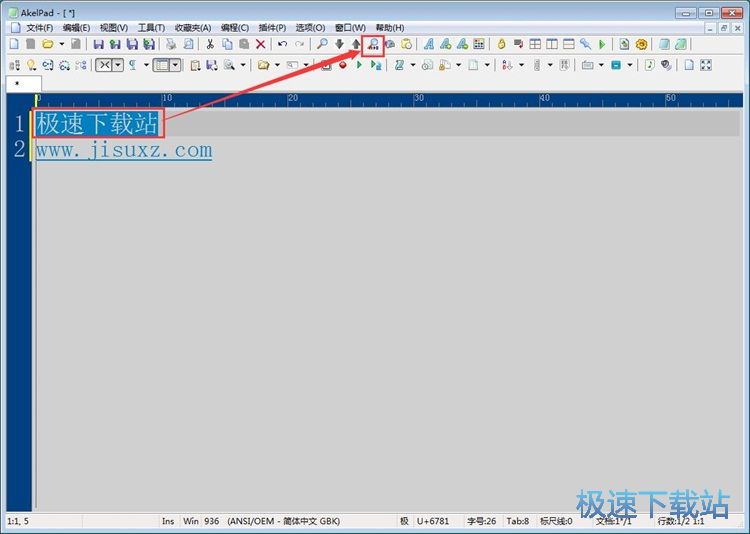Expand the dropdown arrow beside the X toggle button
Viewport: 750px width, 534px height.
pyautogui.click(x=118, y=65)
